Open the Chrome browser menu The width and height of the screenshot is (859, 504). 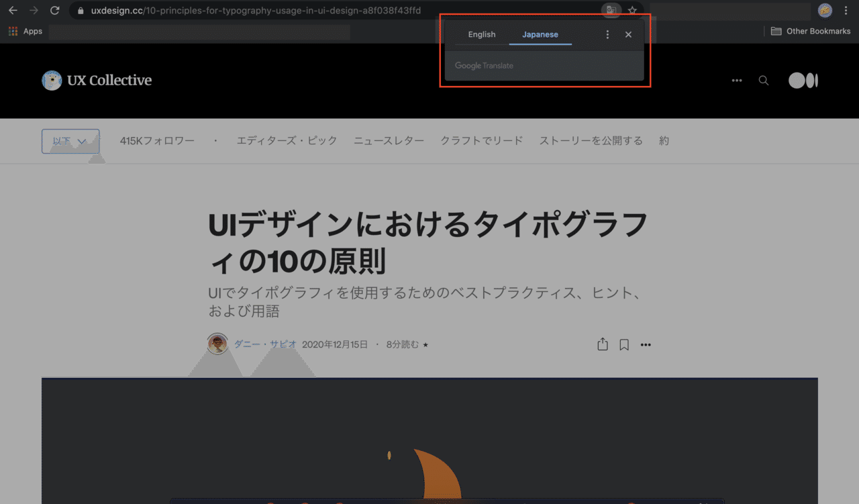(845, 11)
